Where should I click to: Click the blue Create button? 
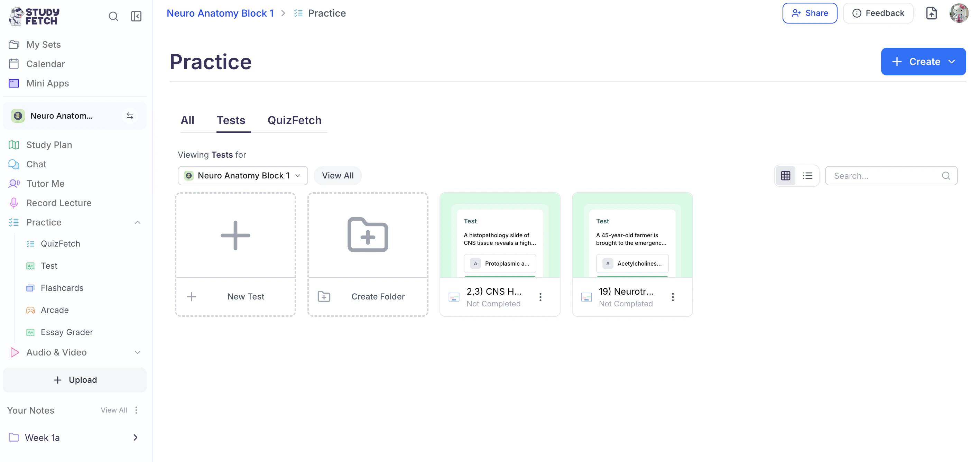pyautogui.click(x=923, y=62)
